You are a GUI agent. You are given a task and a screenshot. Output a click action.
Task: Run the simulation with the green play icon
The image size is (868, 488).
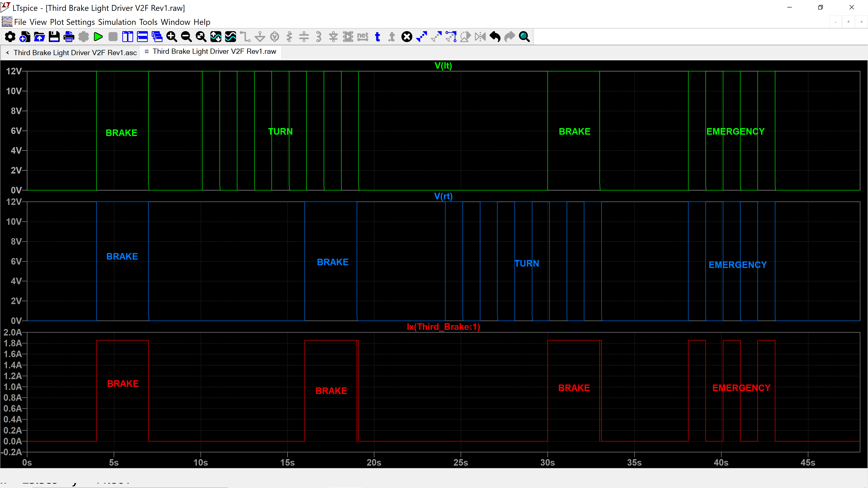click(x=98, y=37)
